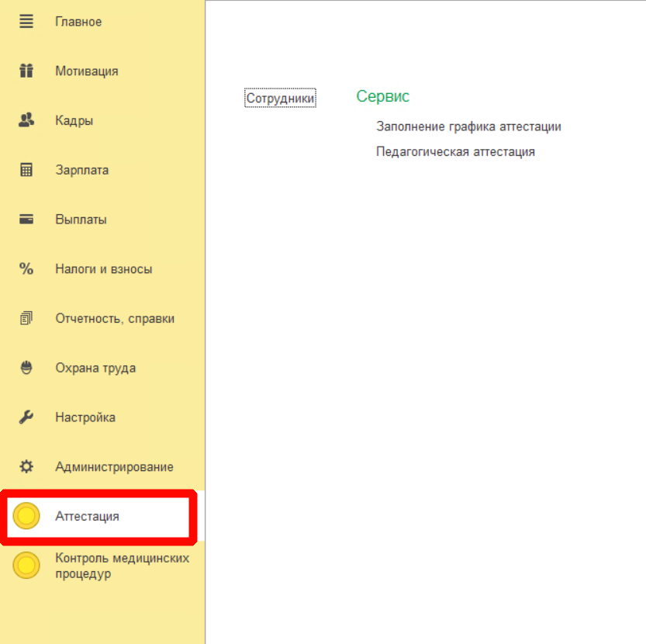Click the gift icon beside Мотивация
The width and height of the screenshot is (646, 644).
pyautogui.click(x=26, y=71)
